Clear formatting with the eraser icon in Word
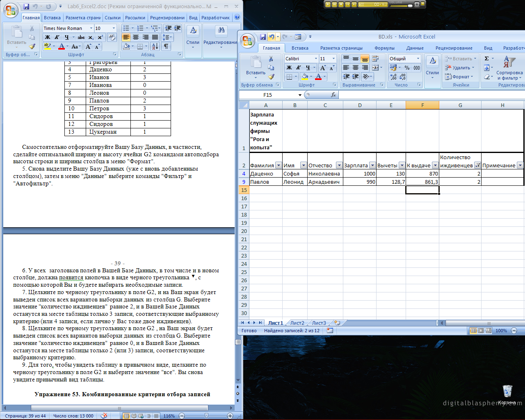The image size is (525, 420). point(112,37)
